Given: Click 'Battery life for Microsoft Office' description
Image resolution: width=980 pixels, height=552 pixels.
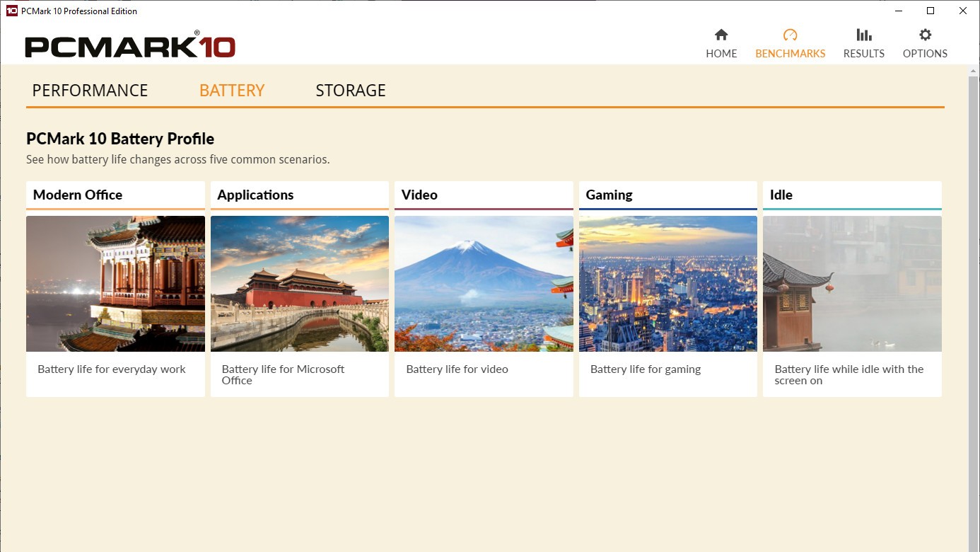Looking at the screenshot, I should (283, 374).
